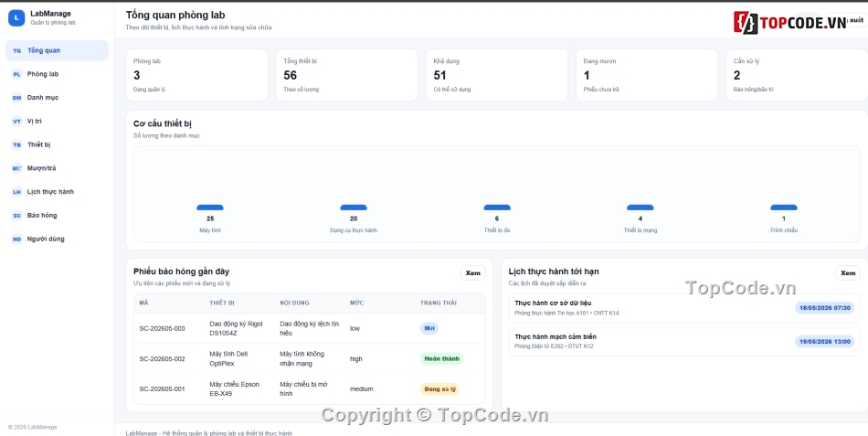The image size is (868, 436).
Task: Click the 'high' severity cell
Action: [x=356, y=359]
